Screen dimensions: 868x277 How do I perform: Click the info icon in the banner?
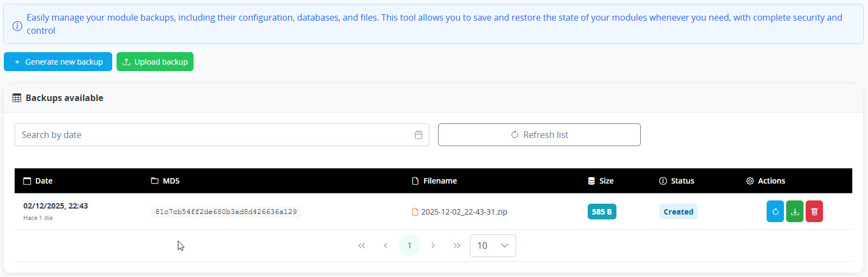click(17, 26)
